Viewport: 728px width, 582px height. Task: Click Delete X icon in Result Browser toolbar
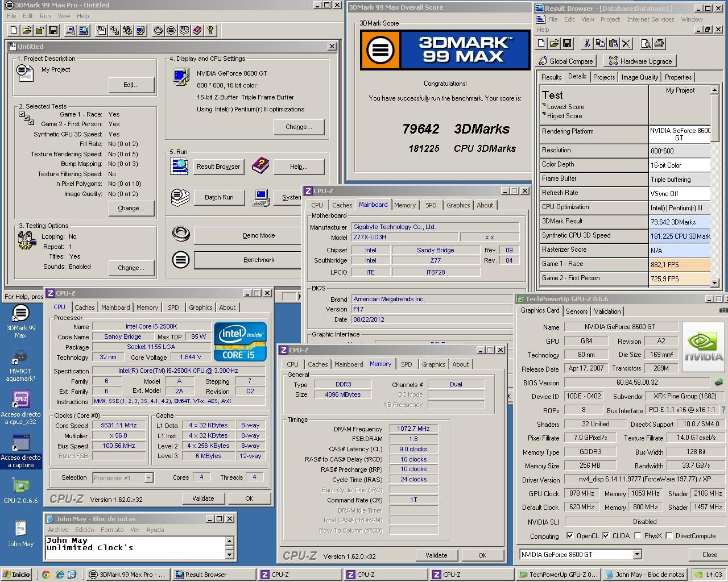click(x=626, y=43)
